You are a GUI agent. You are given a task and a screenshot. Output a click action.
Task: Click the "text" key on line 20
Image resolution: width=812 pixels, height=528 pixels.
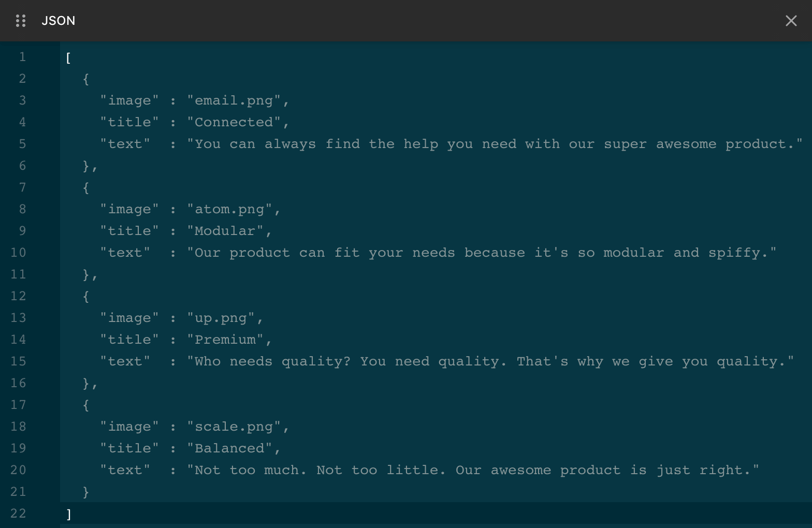(125, 470)
